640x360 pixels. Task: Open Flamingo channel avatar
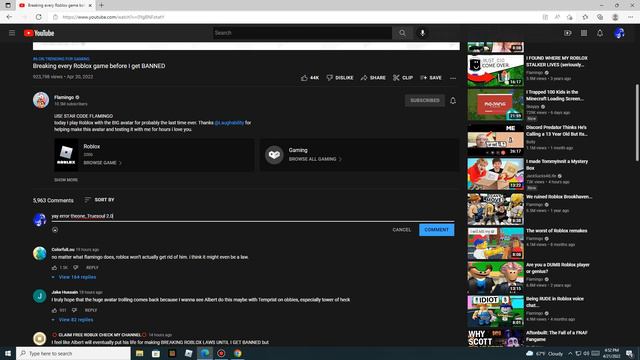41,100
